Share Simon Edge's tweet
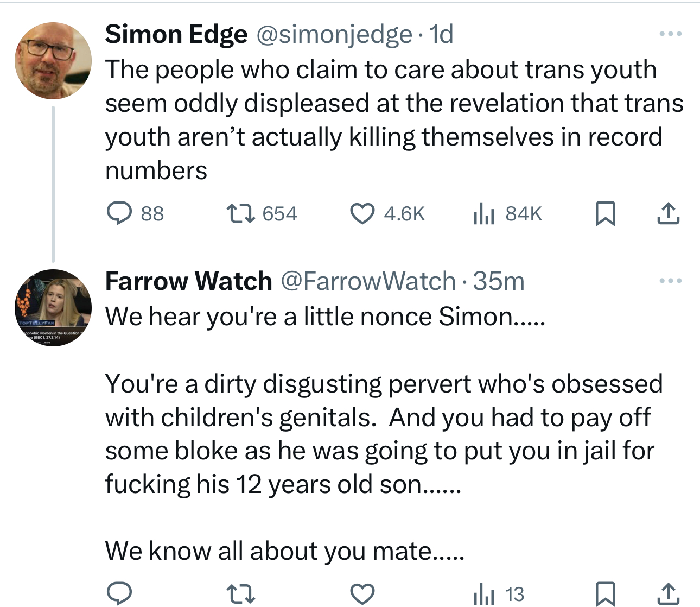This screenshot has height=607, width=700. (x=668, y=213)
